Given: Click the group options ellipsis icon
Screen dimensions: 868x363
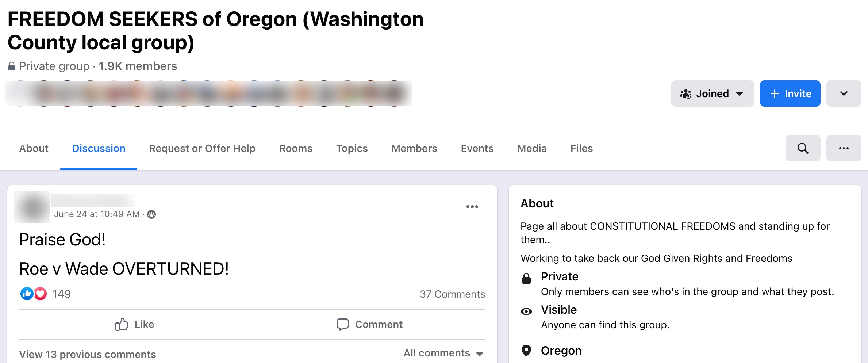Looking at the screenshot, I should pos(843,148).
